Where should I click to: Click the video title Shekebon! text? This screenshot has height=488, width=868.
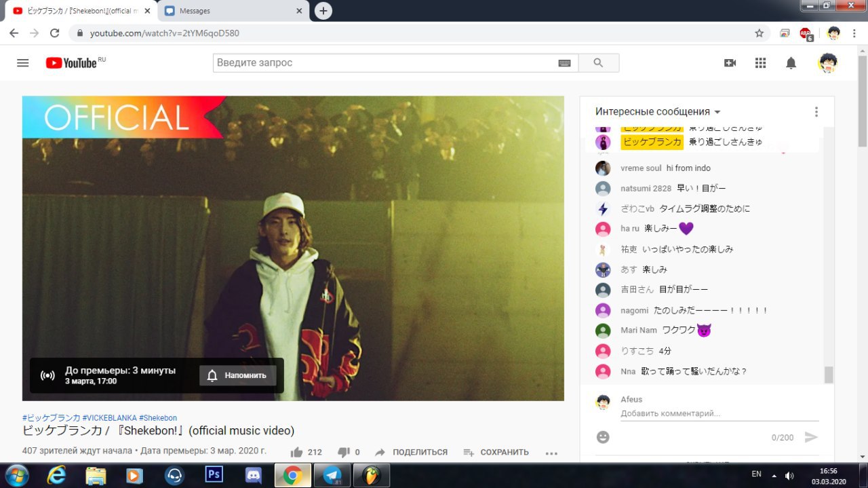pos(158,431)
